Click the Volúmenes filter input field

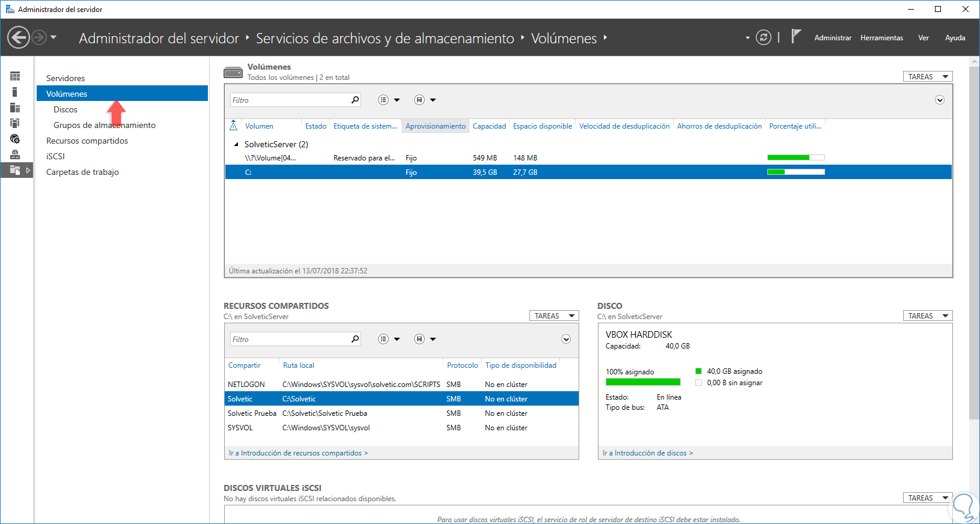click(290, 100)
